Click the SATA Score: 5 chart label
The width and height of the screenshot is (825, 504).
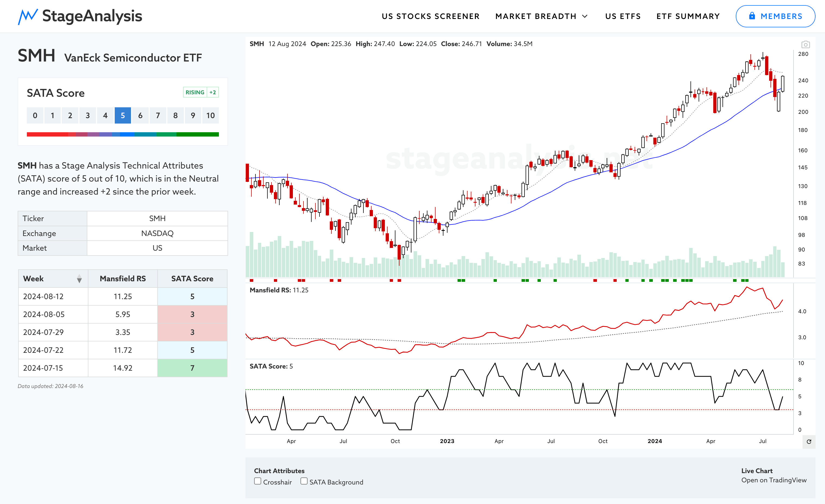(271, 366)
